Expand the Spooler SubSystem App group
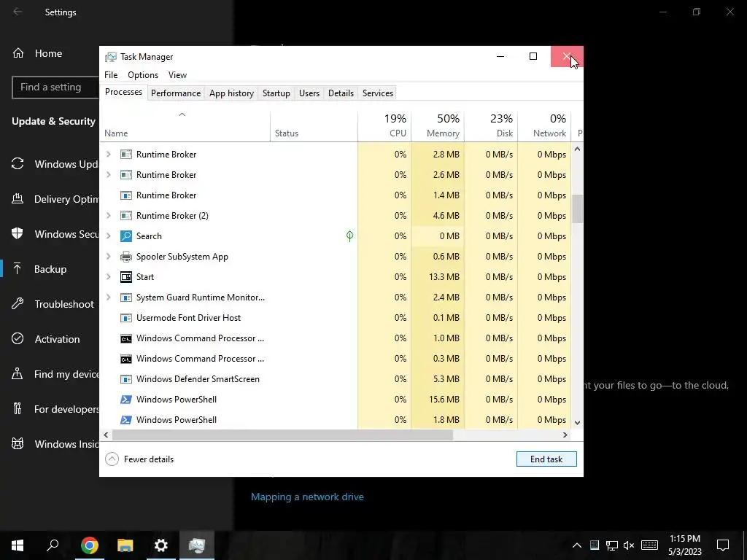Viewport: 747px width, 560px height. coord(109,257)
